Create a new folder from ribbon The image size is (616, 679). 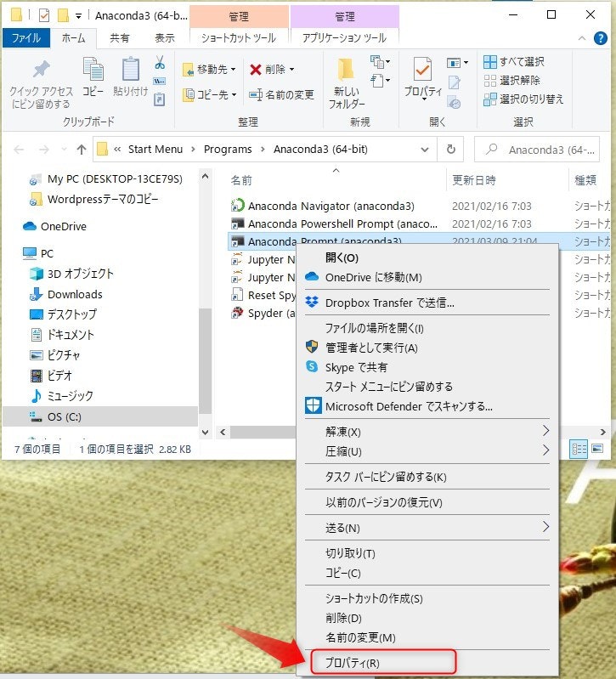pos(347,83)
